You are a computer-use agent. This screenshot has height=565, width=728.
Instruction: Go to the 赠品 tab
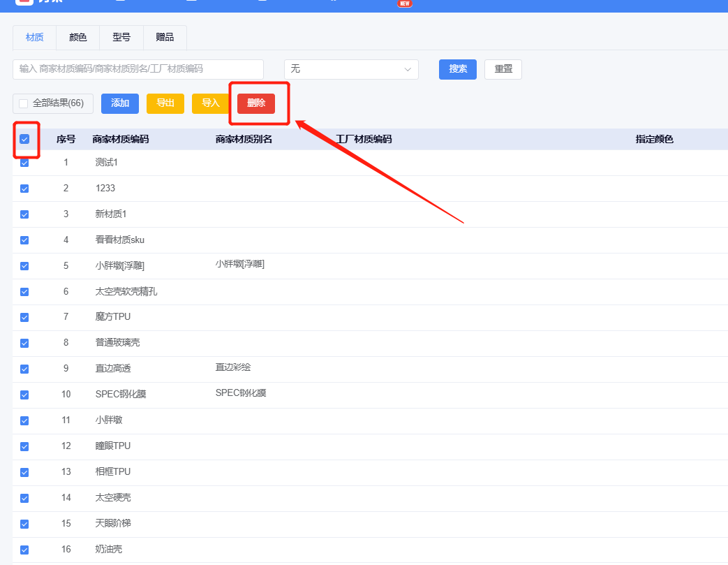[165, 38]
